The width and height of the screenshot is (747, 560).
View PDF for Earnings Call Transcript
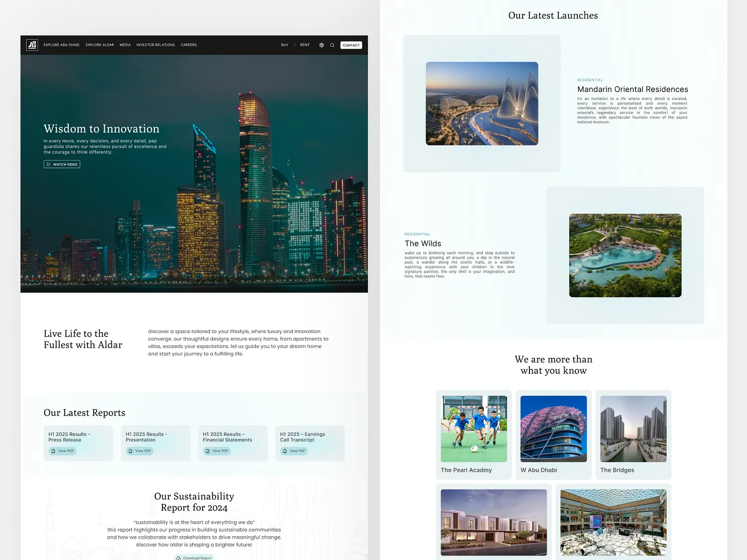click(294, 451)
